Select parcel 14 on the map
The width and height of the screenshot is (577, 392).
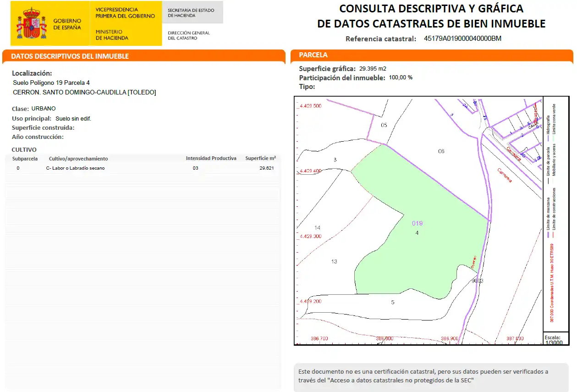point(317,228)
